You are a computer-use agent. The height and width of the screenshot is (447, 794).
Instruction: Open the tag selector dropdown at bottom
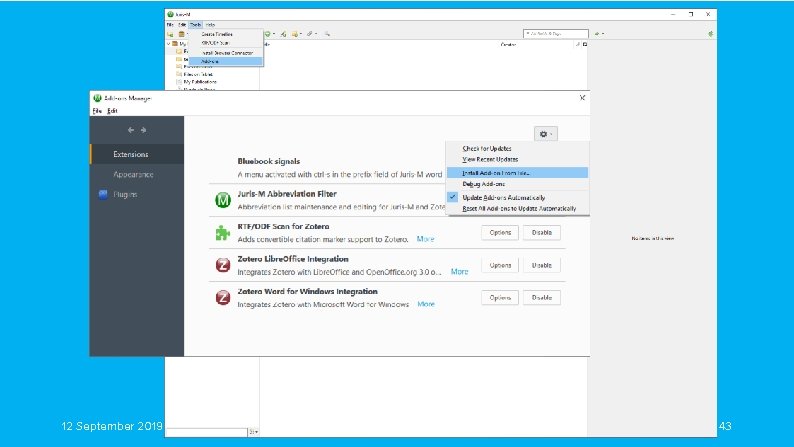tap(253, 432)
